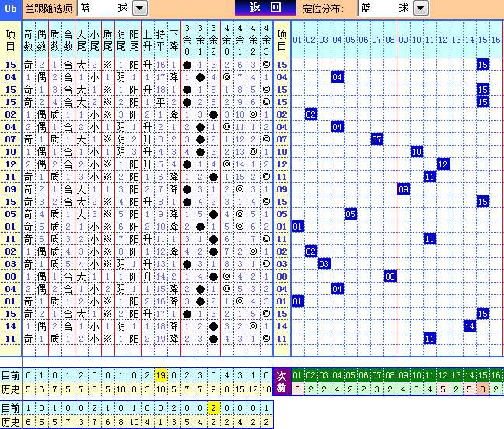Click green header 01 in the 次数 table
The width and height of the screenshot is (504, 429).
(x=297, y=375)
